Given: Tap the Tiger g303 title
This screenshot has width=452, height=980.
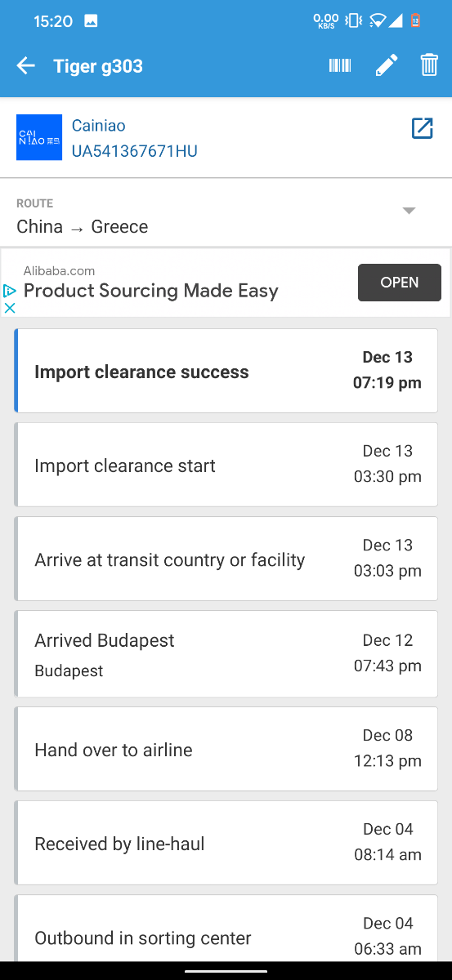Looking at the screenshot, I should click(98, 66).
